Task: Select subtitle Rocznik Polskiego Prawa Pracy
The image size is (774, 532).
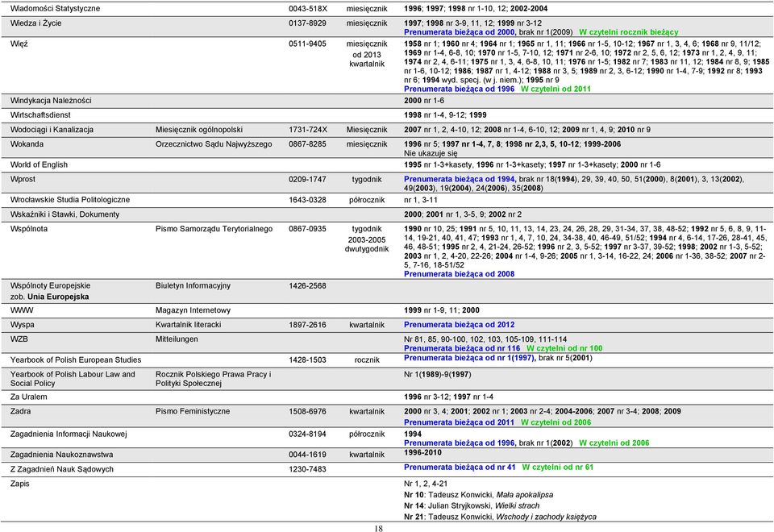Action: [213, 379]
